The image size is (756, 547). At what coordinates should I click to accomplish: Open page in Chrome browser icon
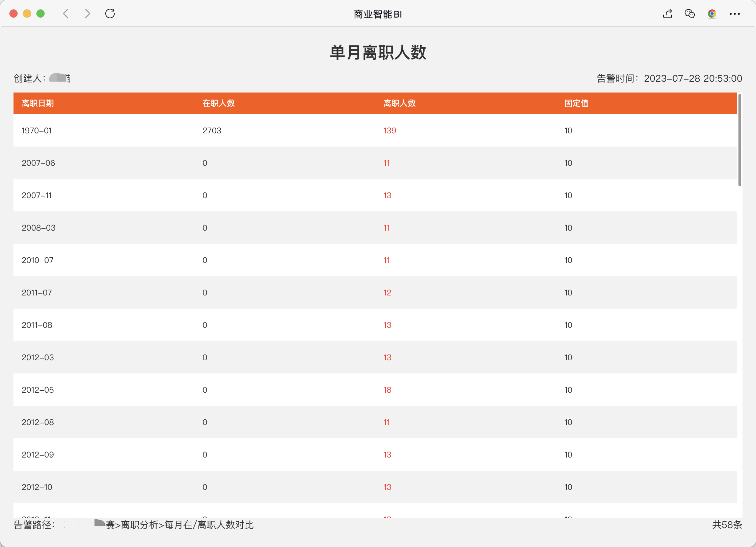(x=712, y=14)
